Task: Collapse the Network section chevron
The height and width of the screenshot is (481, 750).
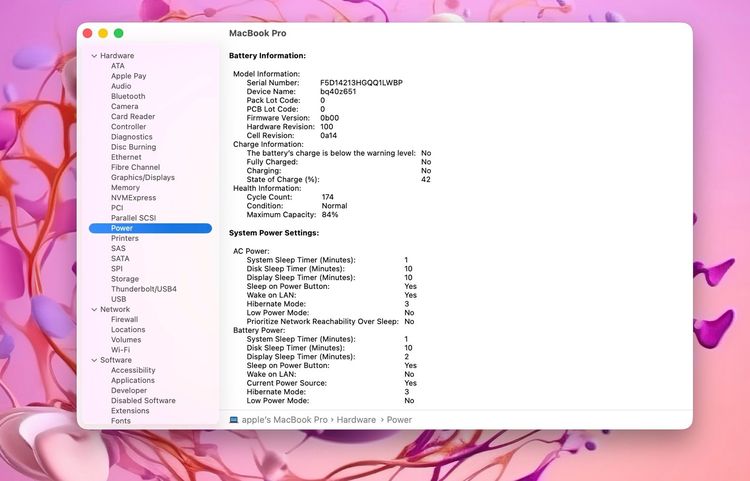Action: [94, 310]
